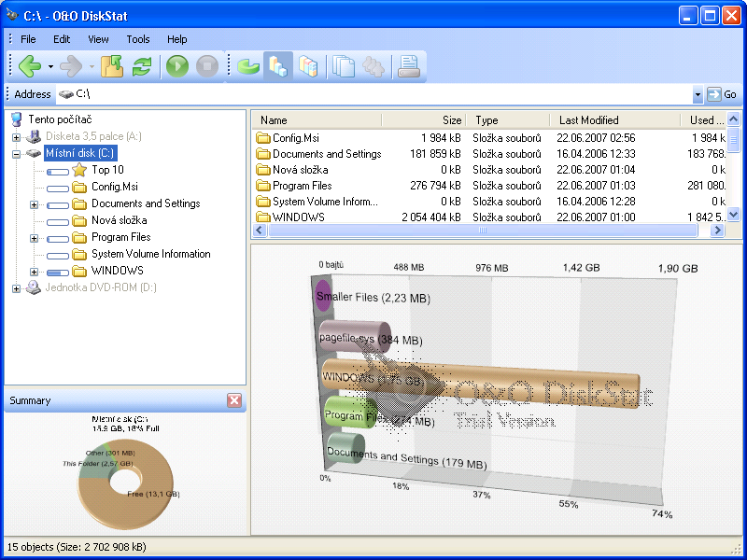Viewport: 747px width, 560px height.
Task: Switch to the pie chart view
Action: point(248,66)
